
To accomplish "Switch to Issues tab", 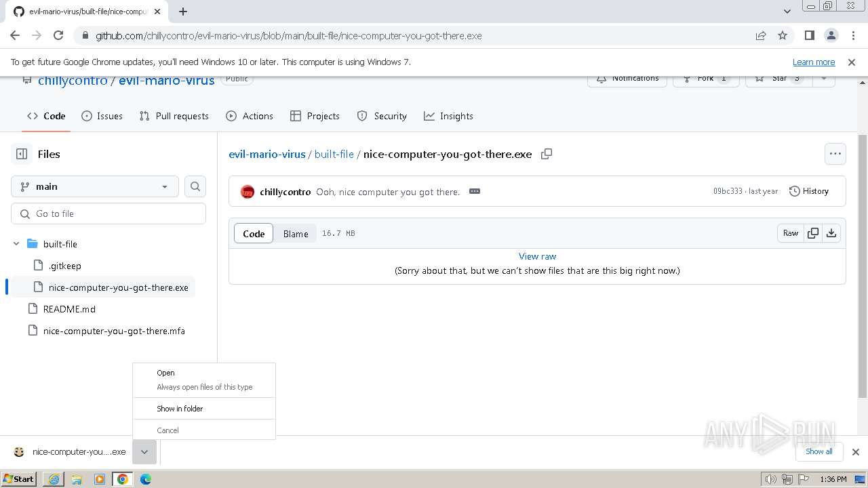I will tap(102, 116).
